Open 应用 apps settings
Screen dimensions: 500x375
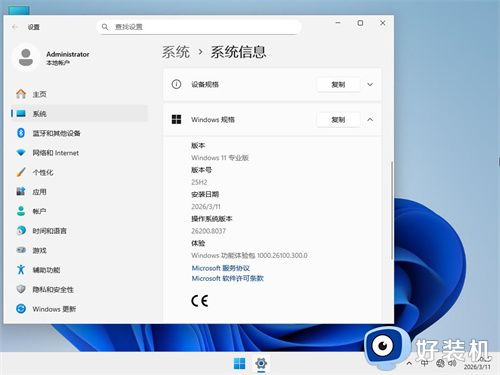(79, 192)
